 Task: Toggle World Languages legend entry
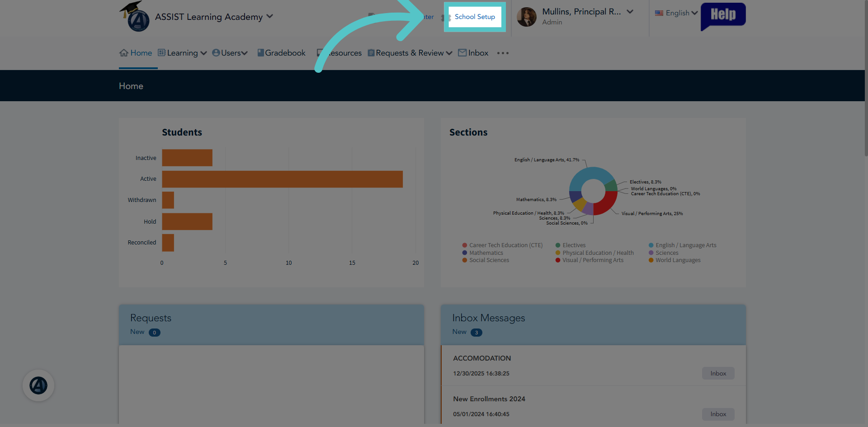(675, 260)
